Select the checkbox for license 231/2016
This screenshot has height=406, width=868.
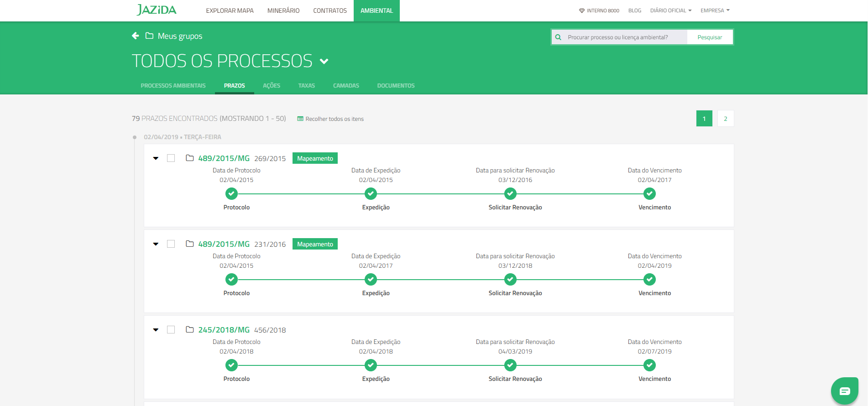[171, 244]
